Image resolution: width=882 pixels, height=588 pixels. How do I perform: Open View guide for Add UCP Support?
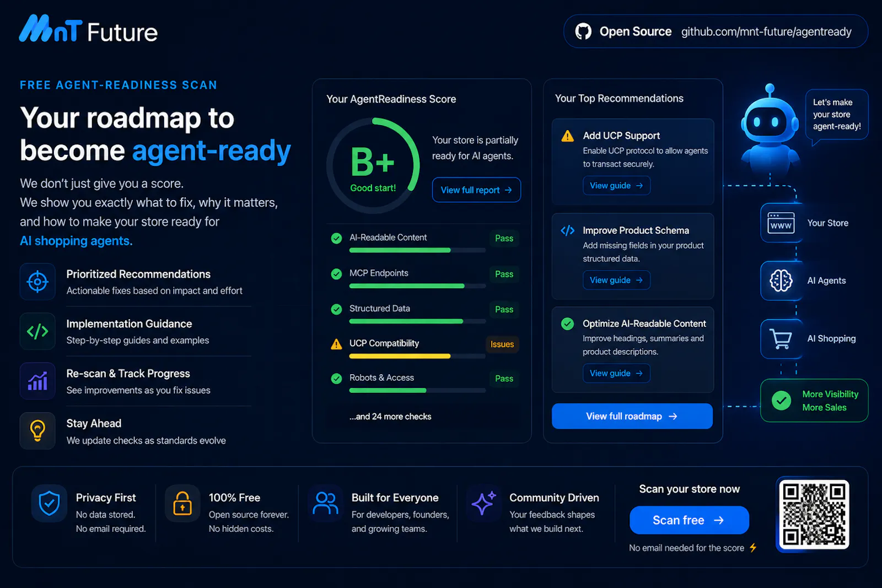click(x=616, y=186)
